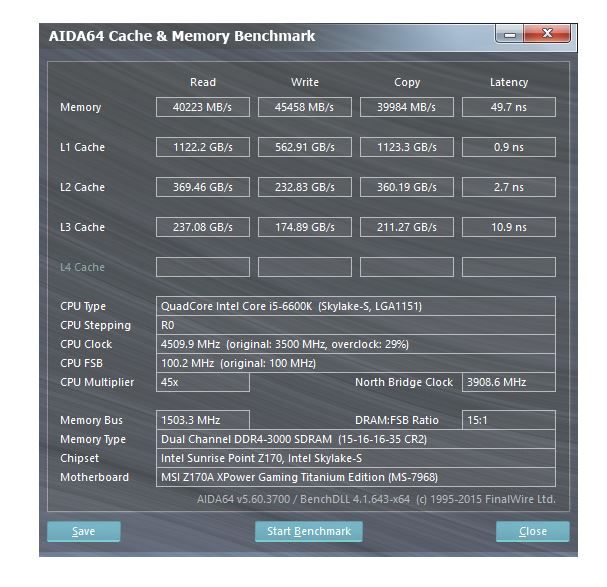Click the Memory Bus label

tap(91, 420)
